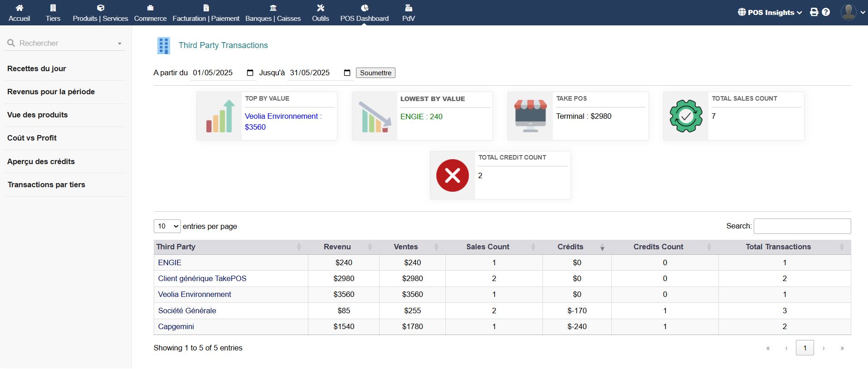The image size is (868, 369).
Task: Sort table by Revenu column
Action: 337,247
